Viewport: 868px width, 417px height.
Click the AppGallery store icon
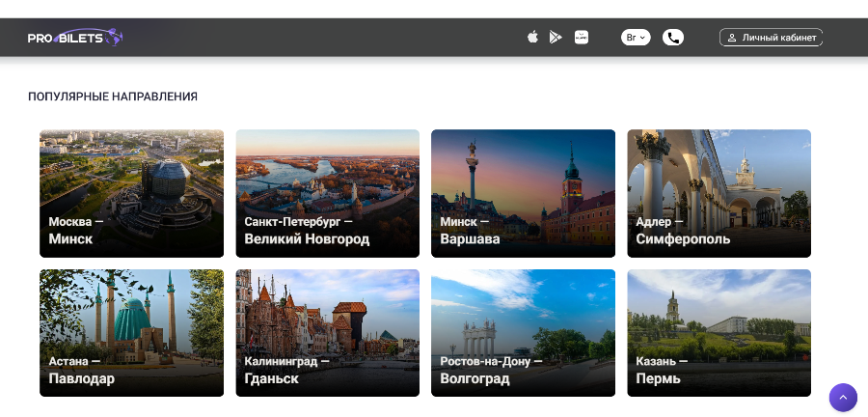tap(582, 38)
